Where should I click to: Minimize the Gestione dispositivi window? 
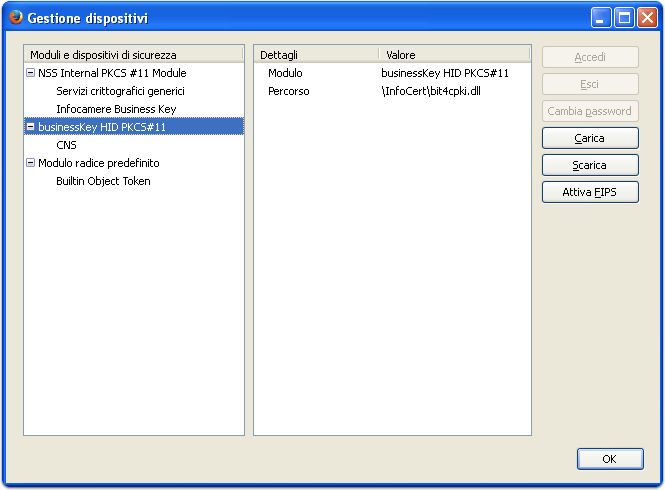click(x=601, y=18)
